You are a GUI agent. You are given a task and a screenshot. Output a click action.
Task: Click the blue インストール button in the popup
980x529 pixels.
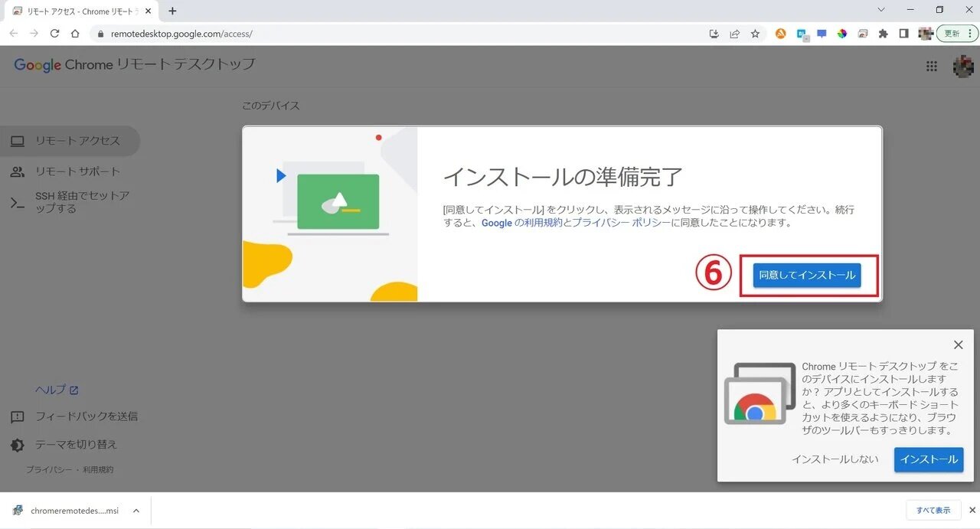click(929, 459)
